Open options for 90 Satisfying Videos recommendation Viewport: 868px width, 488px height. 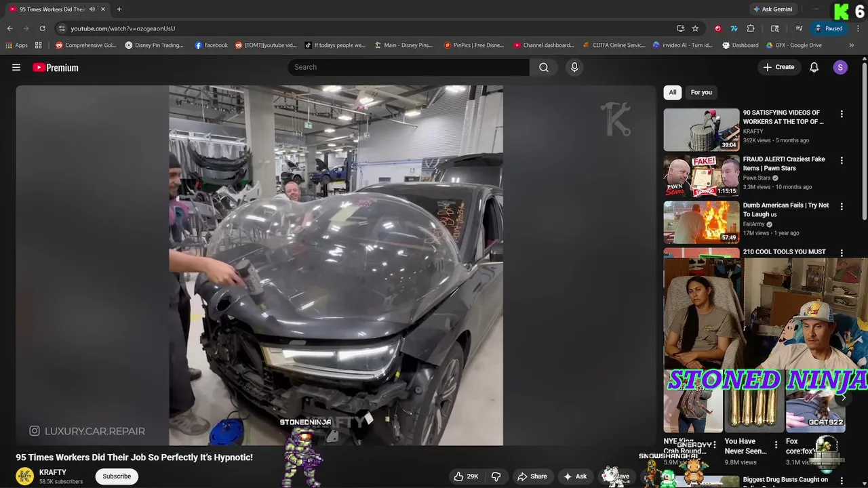[x=842, y=115]
